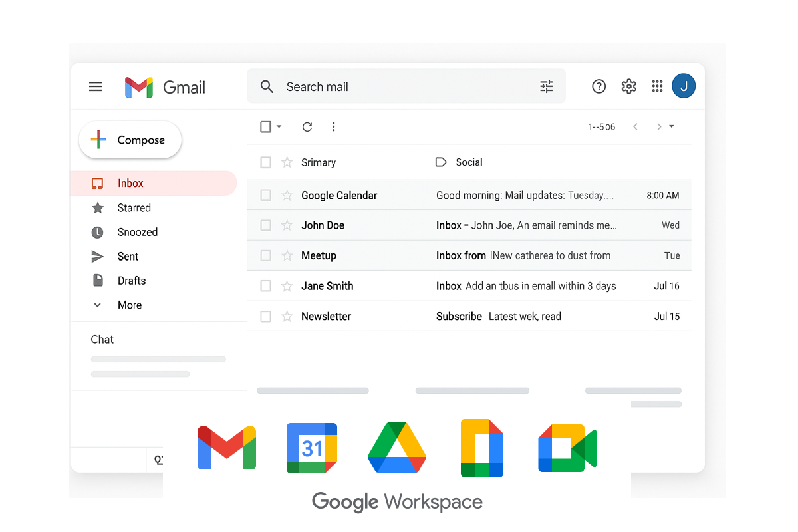
Task: Open the Drafts folder
Action: 132,281
